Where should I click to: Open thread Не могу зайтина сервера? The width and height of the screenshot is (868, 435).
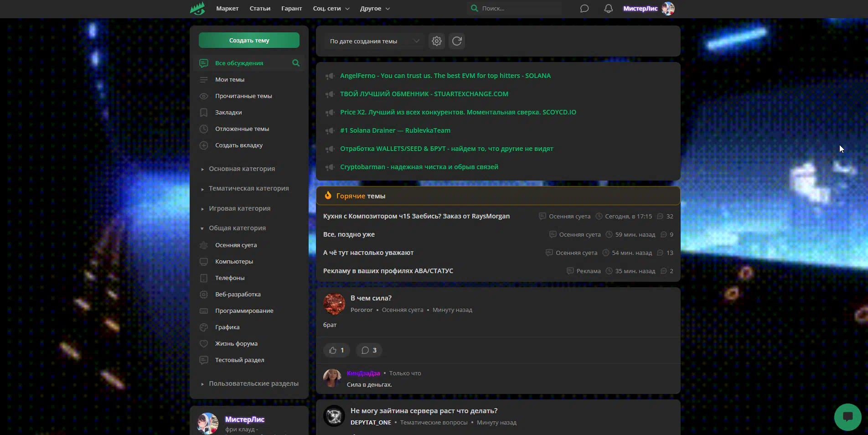[x=424, y=411]
